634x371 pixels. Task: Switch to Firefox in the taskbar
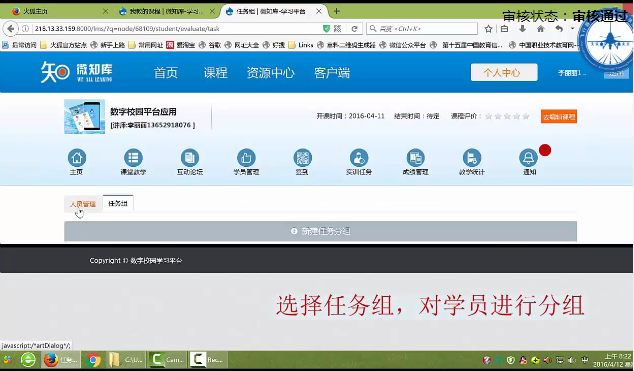pyautogui.click(x=61, y=359)
